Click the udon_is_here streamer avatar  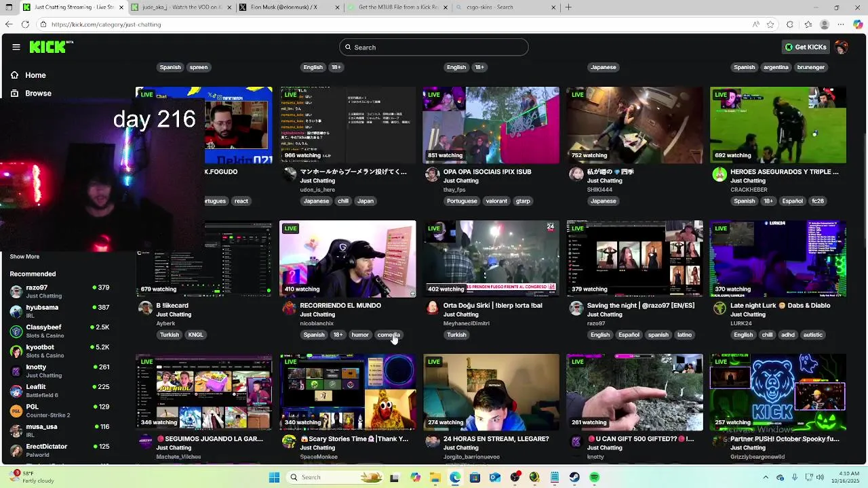pyautogui.click(x=290, y=174)
